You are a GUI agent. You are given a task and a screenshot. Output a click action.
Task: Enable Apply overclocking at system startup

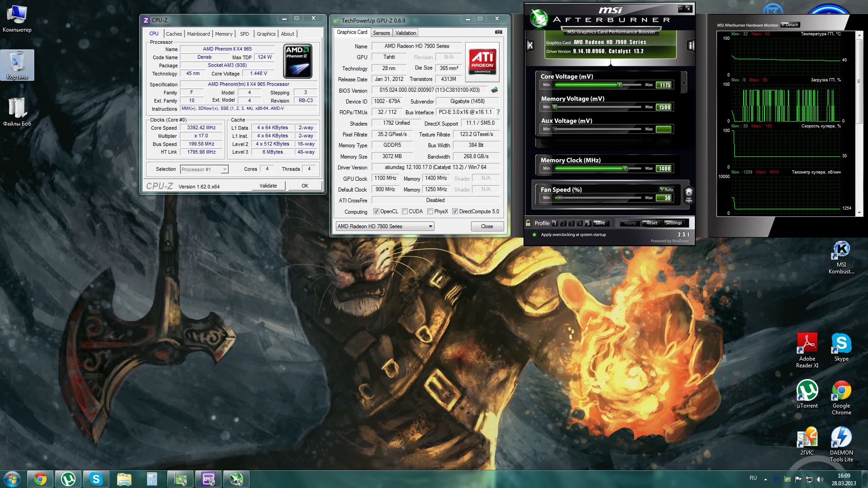point(534,235)
